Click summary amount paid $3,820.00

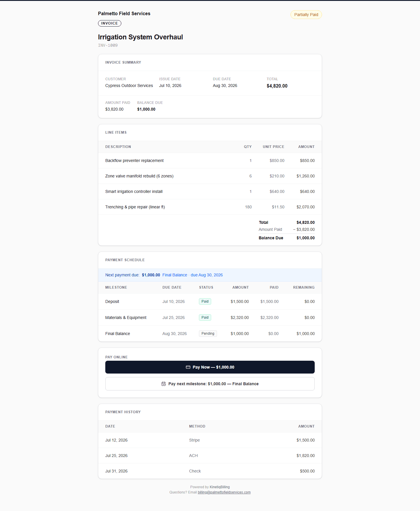click(114, 109)
